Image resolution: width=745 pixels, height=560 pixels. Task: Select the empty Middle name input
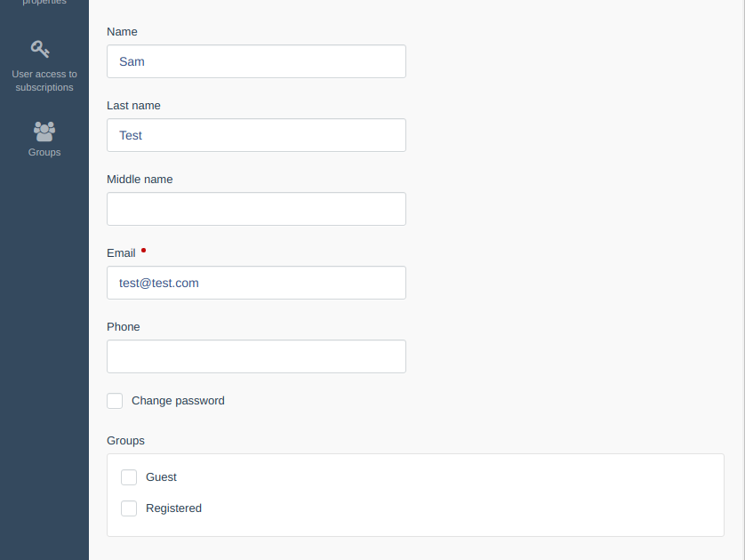(x=257, y=209)
